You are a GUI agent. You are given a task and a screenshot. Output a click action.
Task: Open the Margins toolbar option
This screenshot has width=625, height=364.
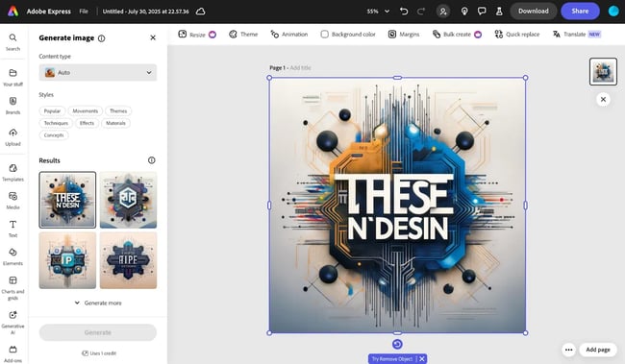(404, 35)
